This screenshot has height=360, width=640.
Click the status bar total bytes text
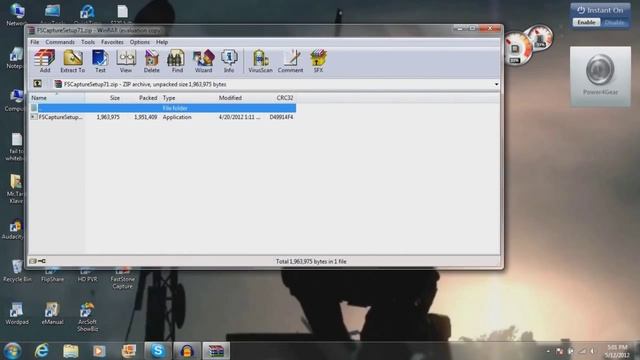[311, 262]
